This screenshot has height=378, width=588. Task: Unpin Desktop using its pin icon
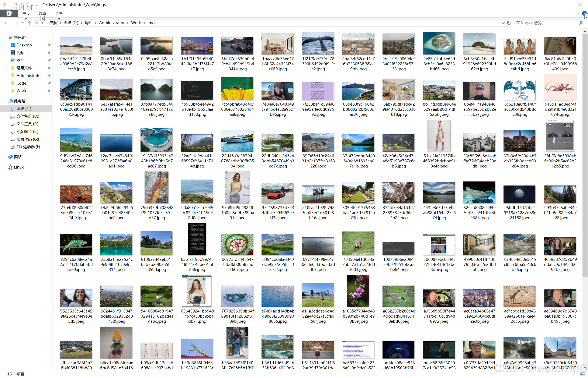(49, 45)
